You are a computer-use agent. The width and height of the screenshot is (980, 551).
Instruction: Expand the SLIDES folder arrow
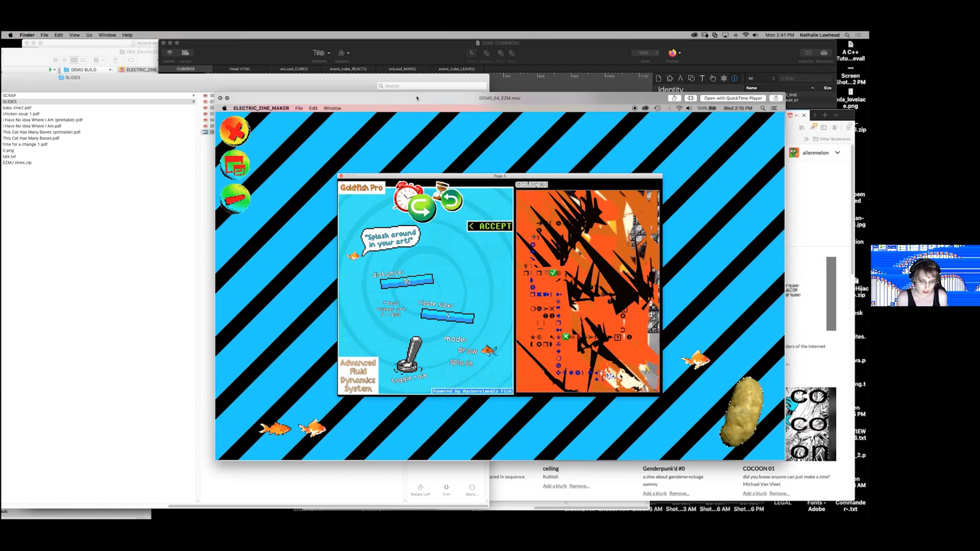[194, 102]
